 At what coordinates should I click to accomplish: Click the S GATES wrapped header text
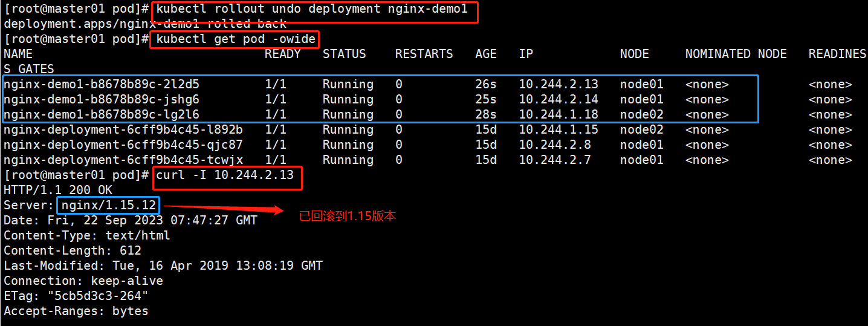(x=29, y=69)
